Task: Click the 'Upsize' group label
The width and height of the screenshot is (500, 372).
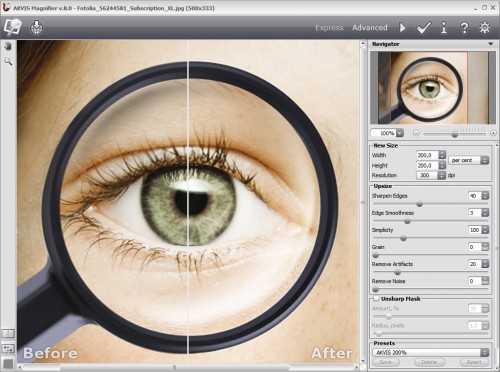Action: (x=382, y=186)
